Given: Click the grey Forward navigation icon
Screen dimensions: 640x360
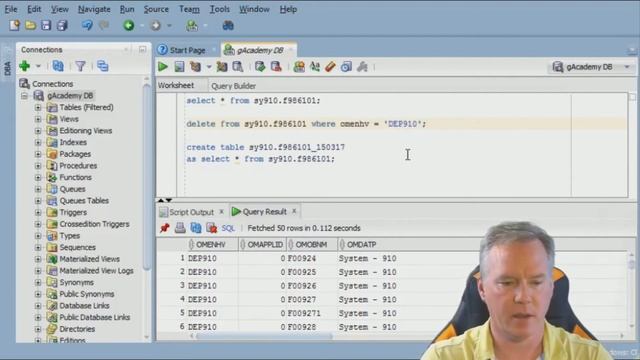Looking at the screenshot, I should 156,25.
